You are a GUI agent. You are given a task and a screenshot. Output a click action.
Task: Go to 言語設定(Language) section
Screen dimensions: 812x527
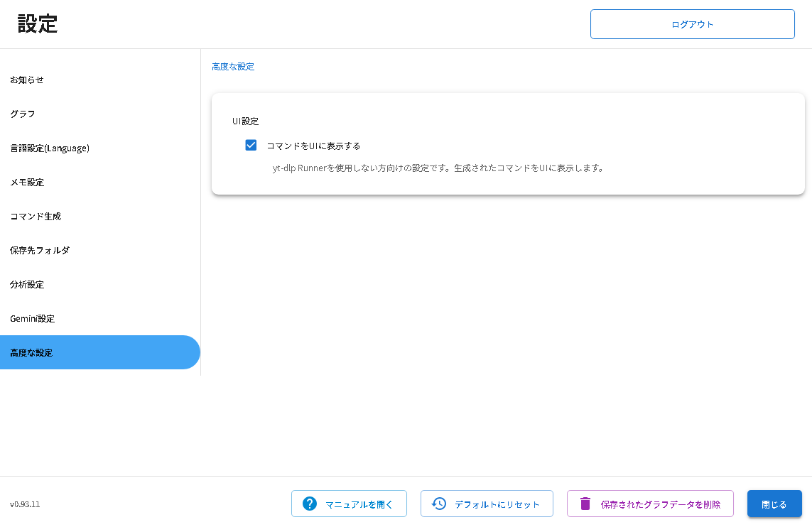click(100, 148)
